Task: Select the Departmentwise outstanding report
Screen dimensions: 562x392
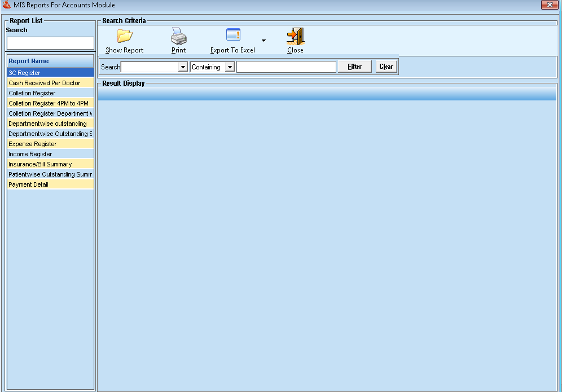Action: pos(51,124)
